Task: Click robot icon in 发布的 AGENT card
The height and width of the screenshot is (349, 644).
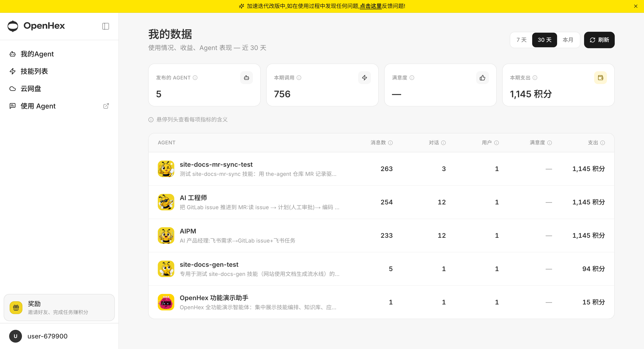Action: (247, 78)
